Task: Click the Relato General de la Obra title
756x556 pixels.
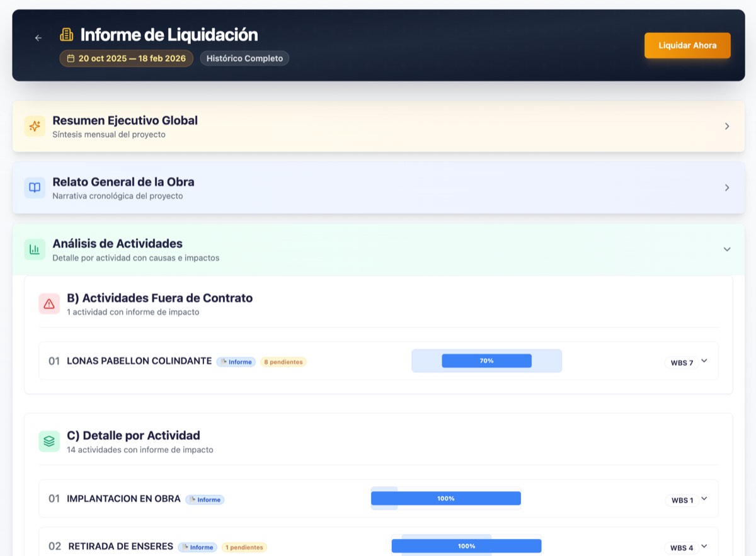Action: point(123,182)
